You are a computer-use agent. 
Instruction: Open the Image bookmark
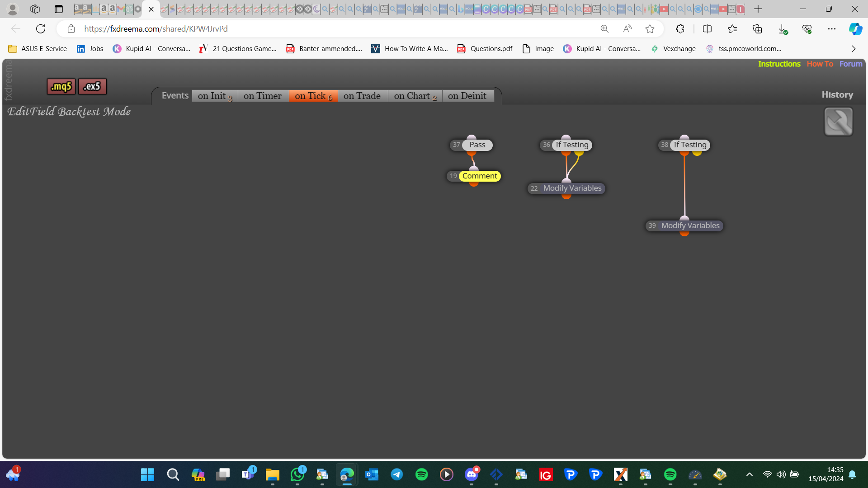pyautogui.click(x=538, y=49)
